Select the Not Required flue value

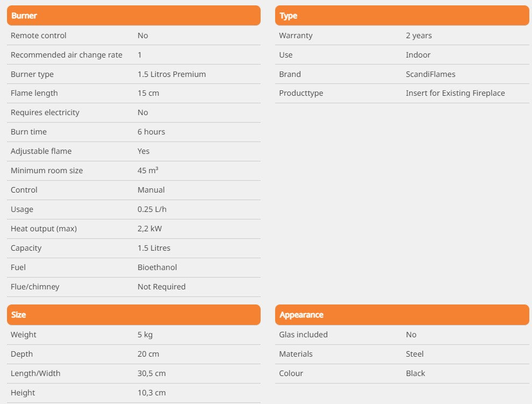point(161,287)
